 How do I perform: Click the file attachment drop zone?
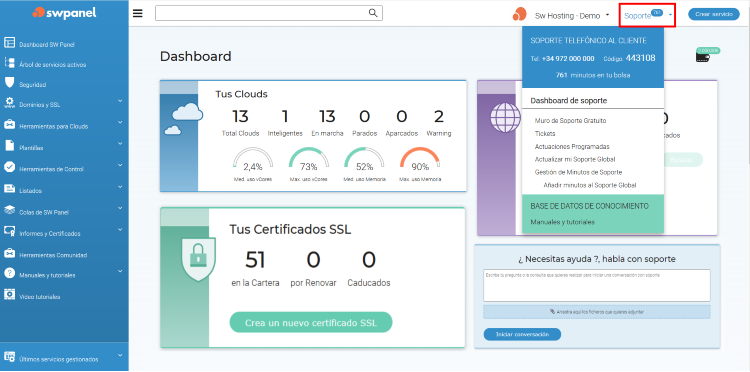(x=596, y=312)
